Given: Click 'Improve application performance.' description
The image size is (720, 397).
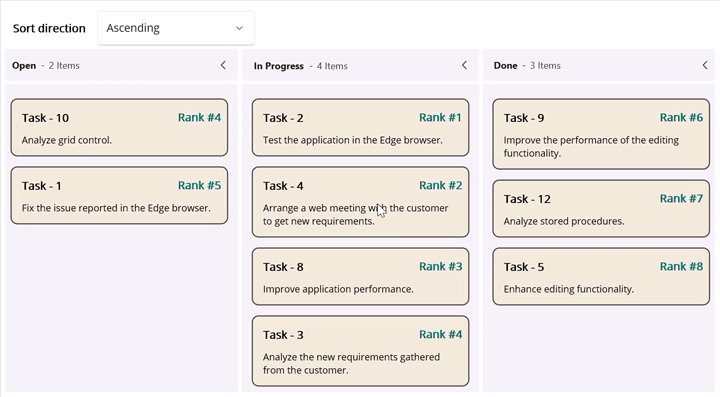Looking at the screenshot, I should tap(338, 290).
